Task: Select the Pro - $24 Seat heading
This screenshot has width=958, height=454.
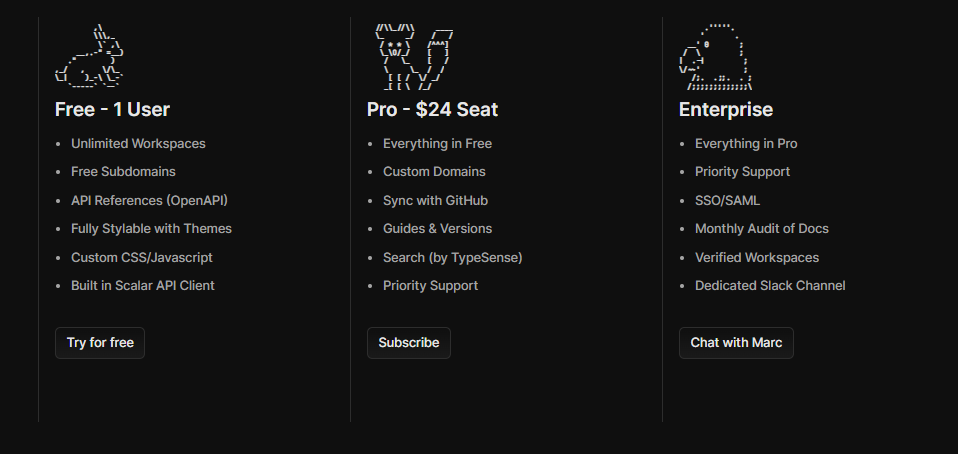Action: pos(433,109)
